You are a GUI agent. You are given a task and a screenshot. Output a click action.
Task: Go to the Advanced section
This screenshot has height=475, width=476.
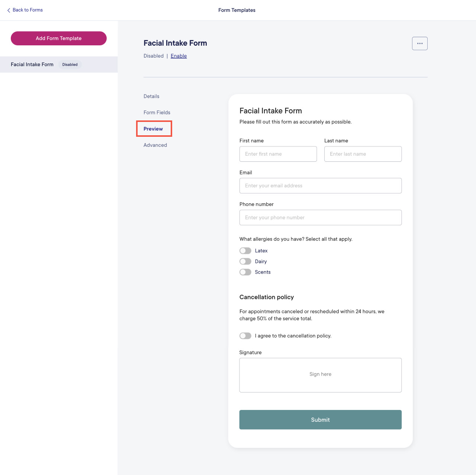click(x=155, y=145)
